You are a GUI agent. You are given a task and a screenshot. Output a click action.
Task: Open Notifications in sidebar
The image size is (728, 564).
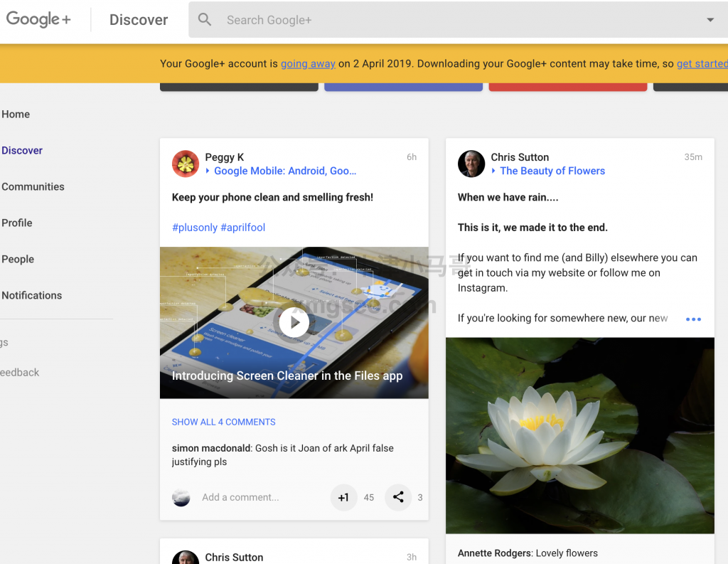click(31, 295)
